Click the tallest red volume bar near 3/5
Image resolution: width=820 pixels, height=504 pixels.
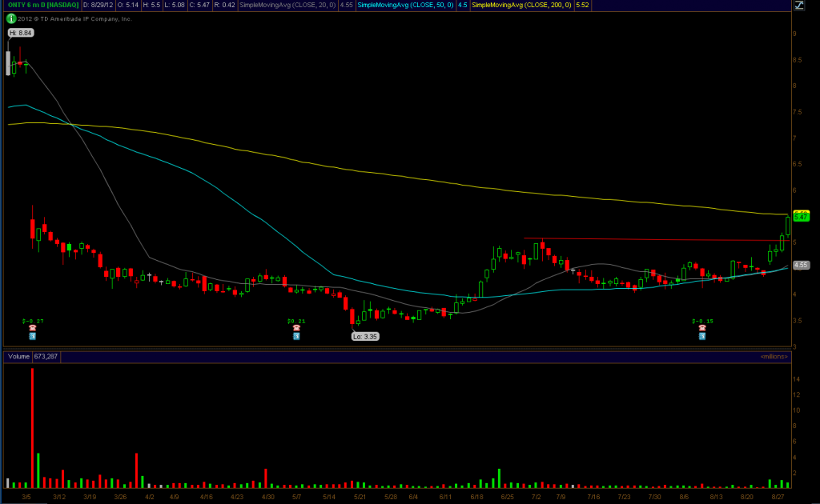point(32,428)
